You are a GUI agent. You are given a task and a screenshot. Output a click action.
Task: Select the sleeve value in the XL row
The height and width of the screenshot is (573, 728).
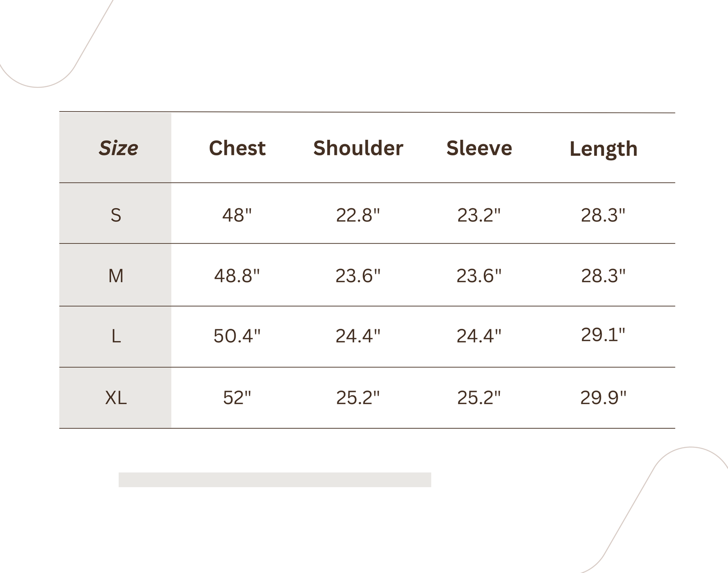tap(479, 398)
